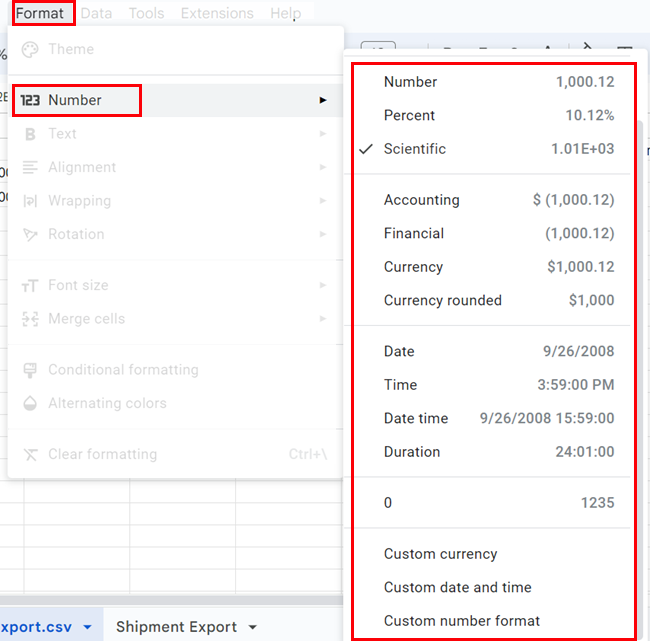
Task: Select the checked Scientific format
Action: click(414, 149)
